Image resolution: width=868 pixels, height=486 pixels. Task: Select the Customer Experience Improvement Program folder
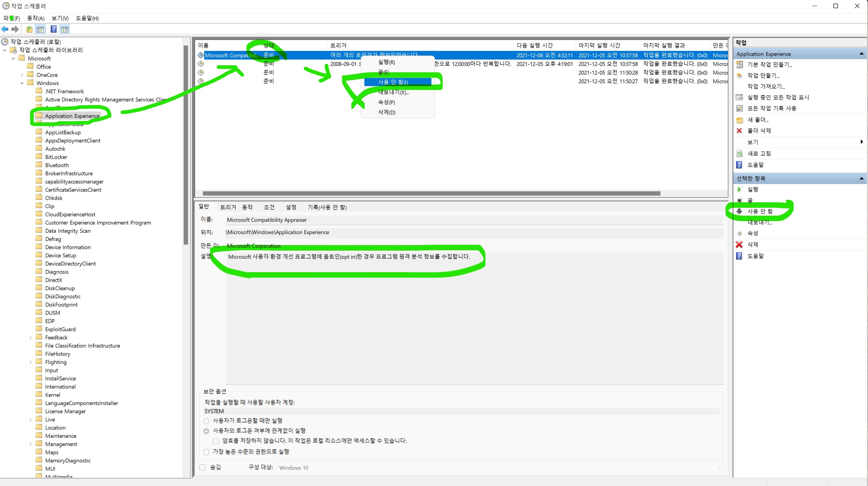click(98, 223)
